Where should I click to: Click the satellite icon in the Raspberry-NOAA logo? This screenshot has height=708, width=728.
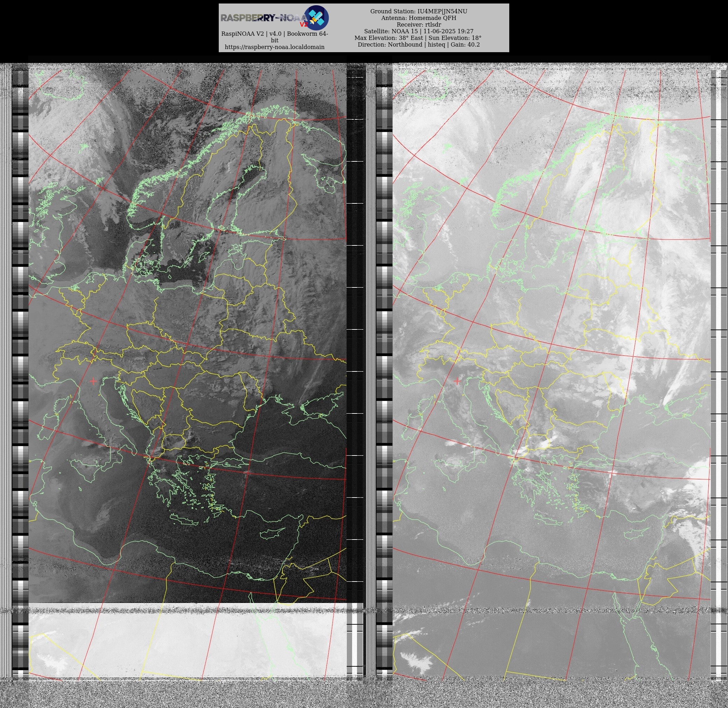click(x=316, y=18)
